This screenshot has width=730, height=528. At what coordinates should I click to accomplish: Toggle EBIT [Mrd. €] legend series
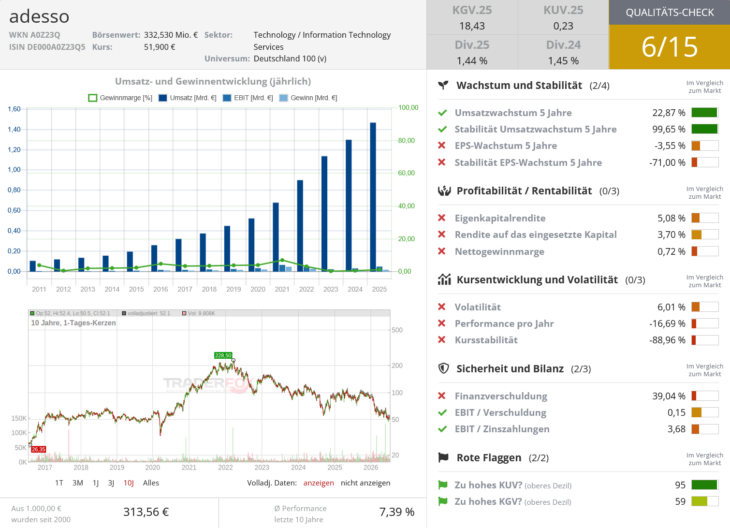[248, 98]
